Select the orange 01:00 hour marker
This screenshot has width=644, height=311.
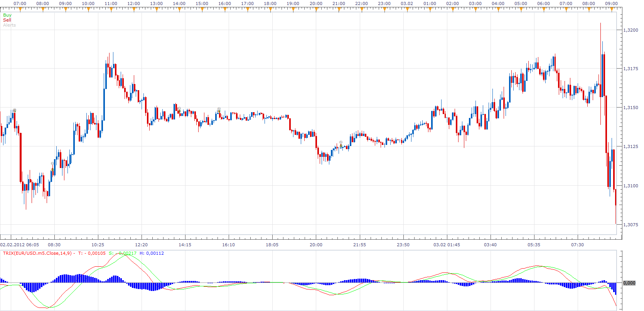tap(430, 9)
